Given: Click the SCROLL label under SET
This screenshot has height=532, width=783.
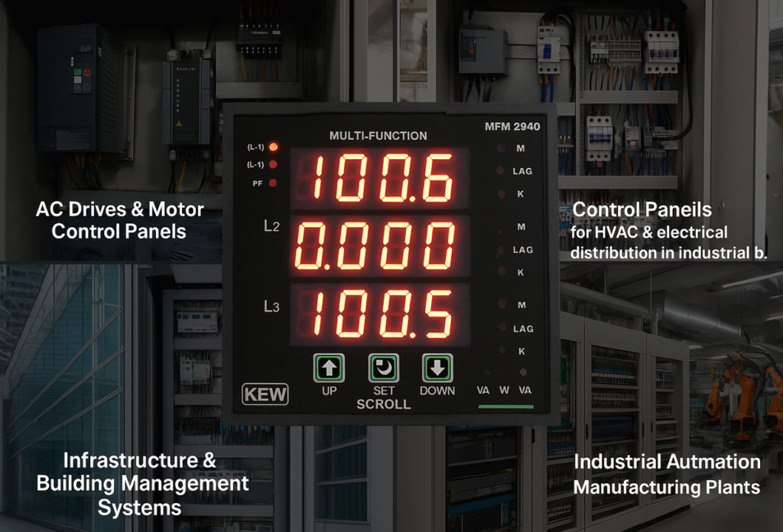Looking at the screenshot, I should [x=384, y=404].
